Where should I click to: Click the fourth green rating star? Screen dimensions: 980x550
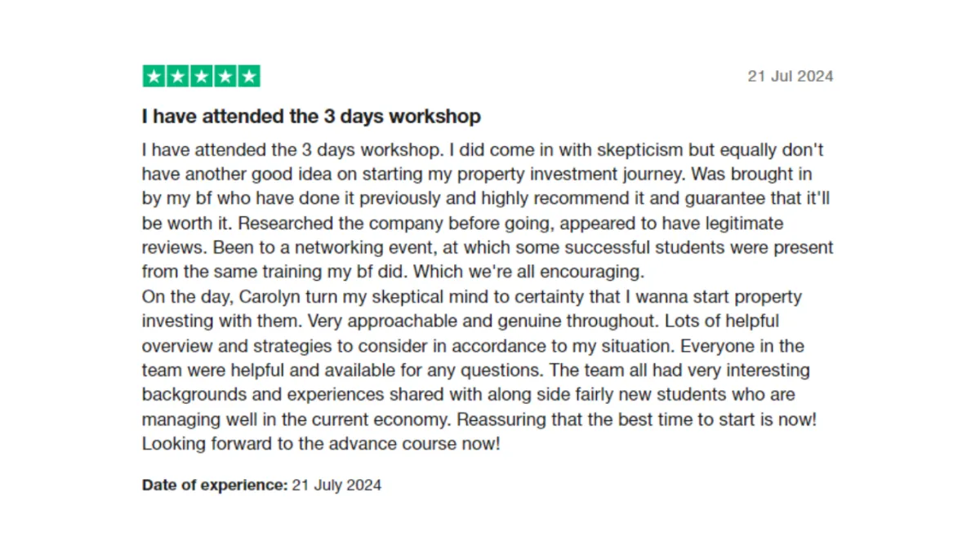(225, 77)
